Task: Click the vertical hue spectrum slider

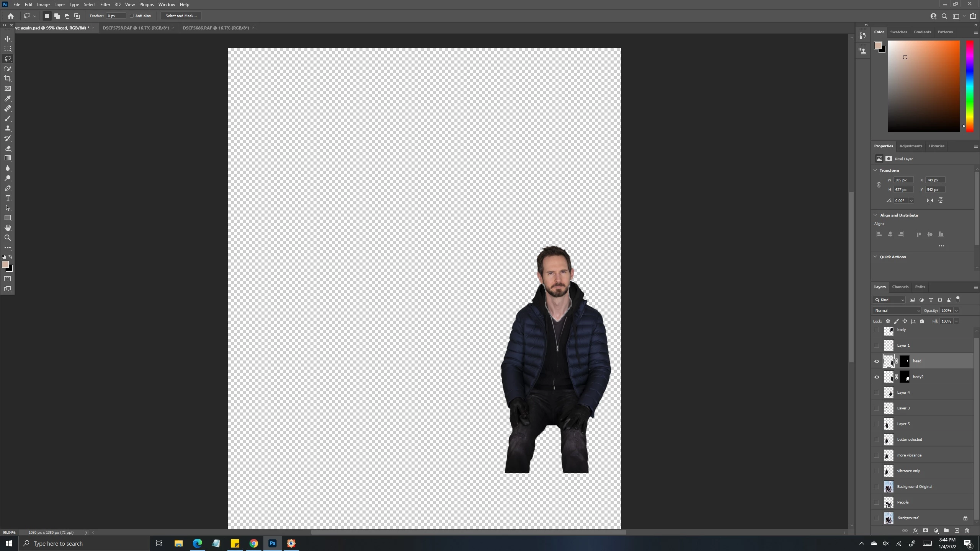Action: 970,86
